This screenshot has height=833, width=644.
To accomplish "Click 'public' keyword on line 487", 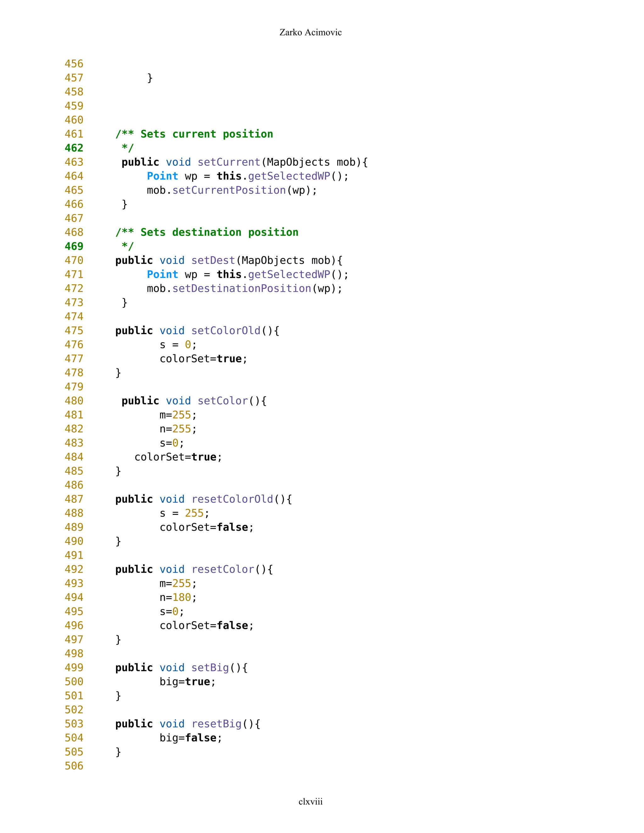I will click(134, 499).
